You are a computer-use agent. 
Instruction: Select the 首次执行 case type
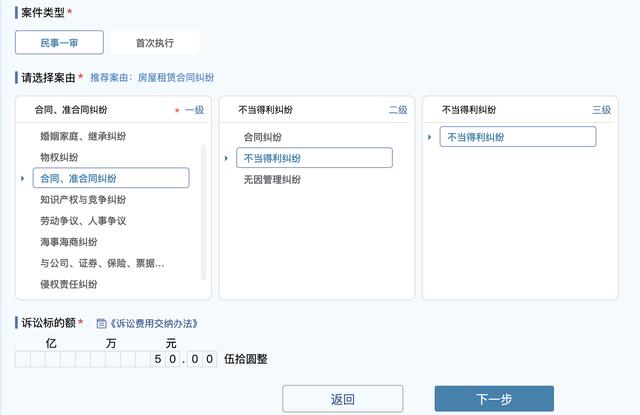(x=155, y=42)
